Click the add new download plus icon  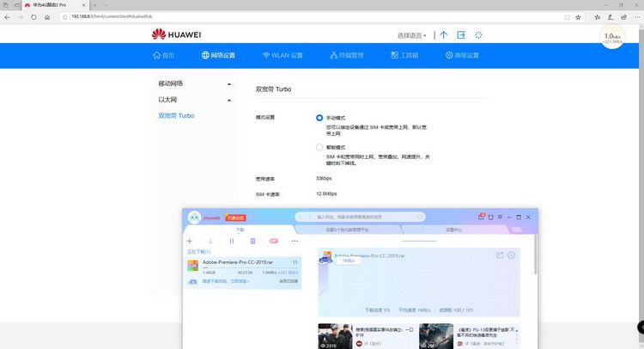click(190, 241)
